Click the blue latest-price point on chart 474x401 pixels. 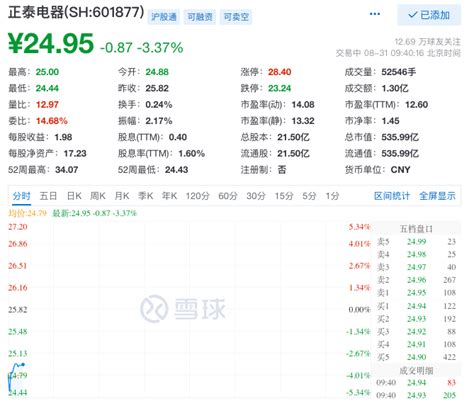coord(23,365)
